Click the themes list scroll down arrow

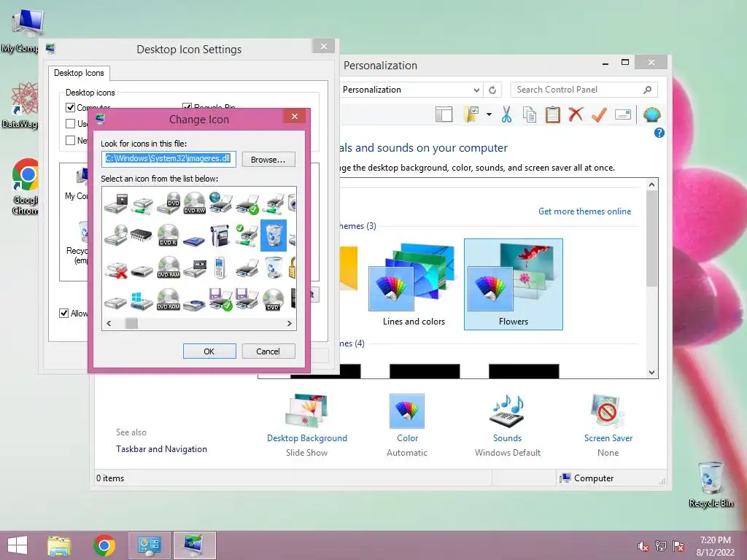tap(651, 373)
